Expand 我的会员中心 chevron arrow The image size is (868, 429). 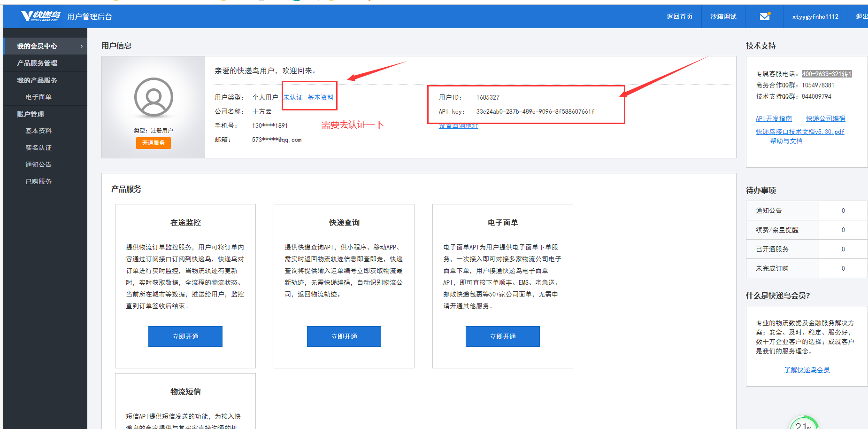[82, 46]
